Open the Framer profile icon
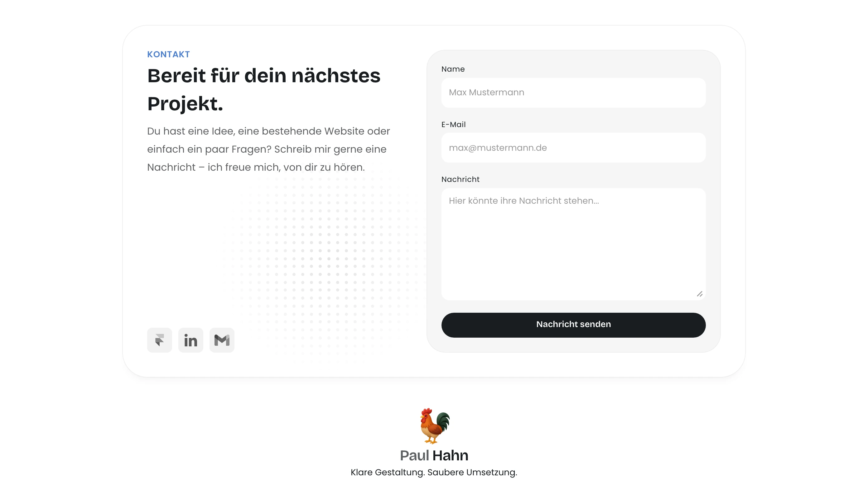Viewport: 868px width, 494px height. tap(159, 340)
